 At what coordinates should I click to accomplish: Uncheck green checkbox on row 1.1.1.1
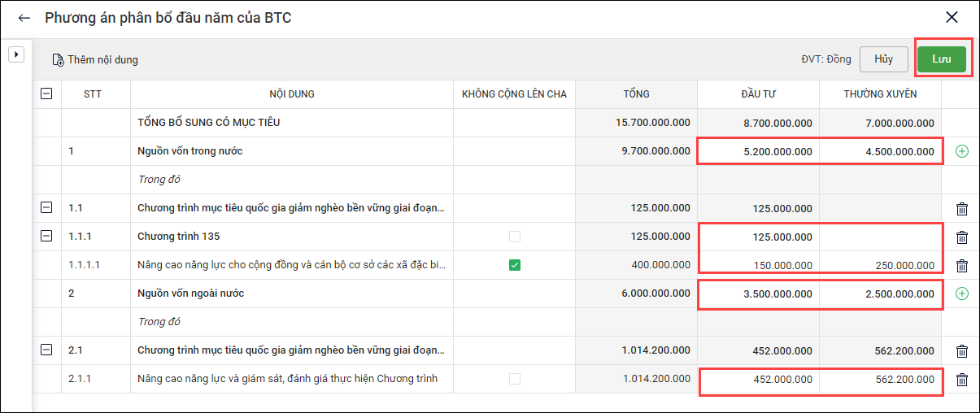coord(514,265)
